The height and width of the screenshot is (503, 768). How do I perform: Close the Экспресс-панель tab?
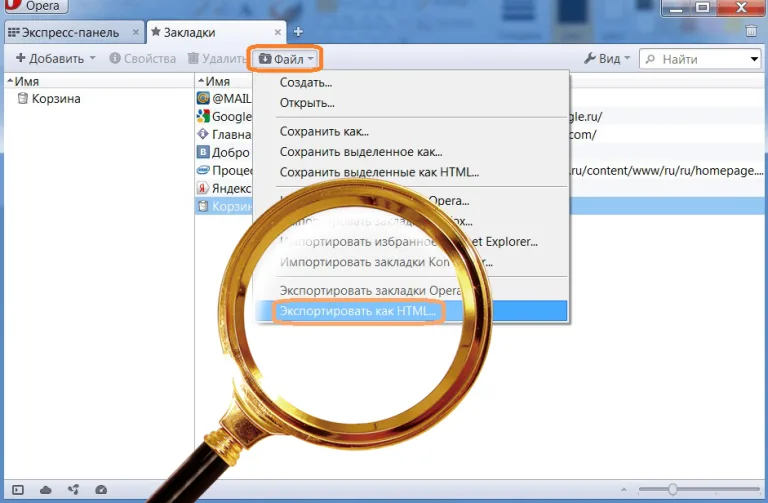(x=136, y=32)
